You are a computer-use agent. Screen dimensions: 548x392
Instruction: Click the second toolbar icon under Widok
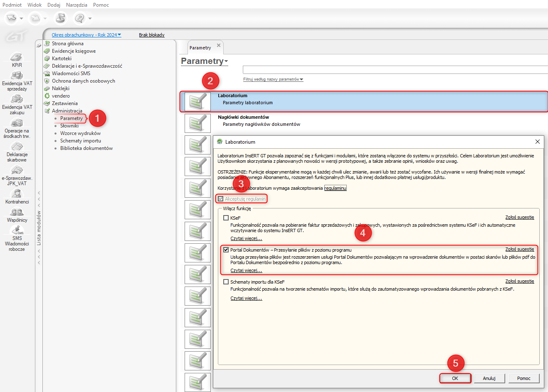point(35,18)
